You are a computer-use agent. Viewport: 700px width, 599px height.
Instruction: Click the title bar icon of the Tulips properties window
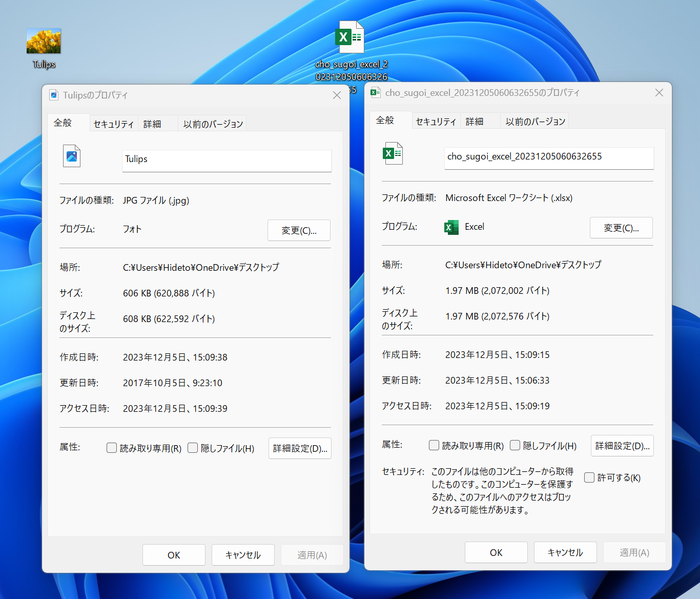[54, 95]
